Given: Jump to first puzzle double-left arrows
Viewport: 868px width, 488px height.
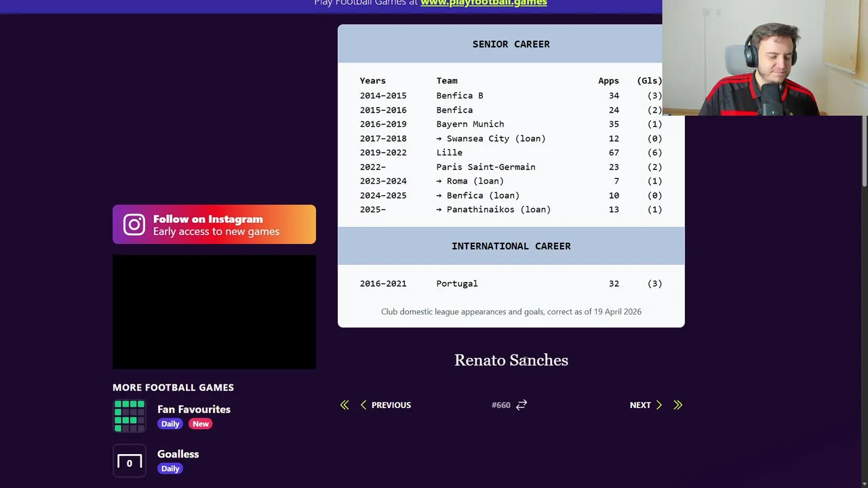Looking at the screenshot, I should pos(344,405).
